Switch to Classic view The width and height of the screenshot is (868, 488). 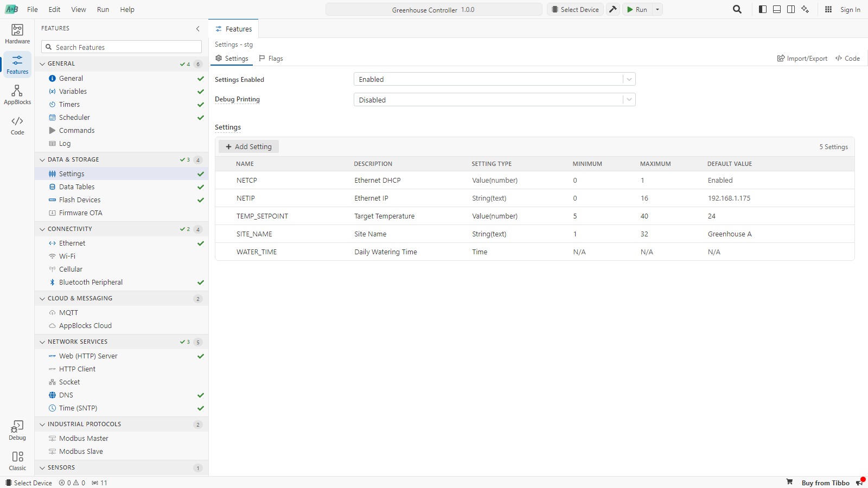click(17, 461)
